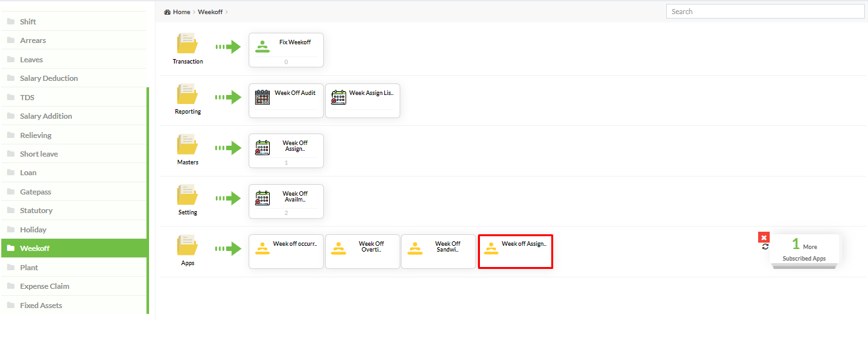This screenshot has width=868, height=362.
Task: Open the Week Off Audit report
Action: (x=286, y=101)
